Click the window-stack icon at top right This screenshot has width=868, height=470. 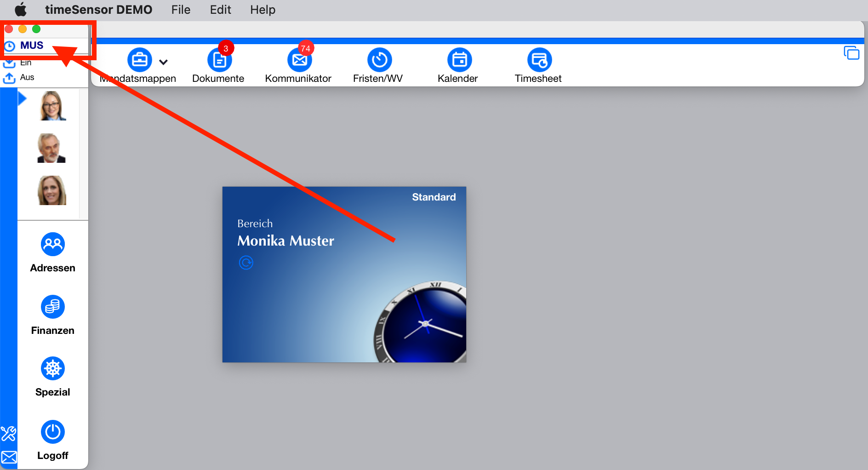(x=851, y=53)
